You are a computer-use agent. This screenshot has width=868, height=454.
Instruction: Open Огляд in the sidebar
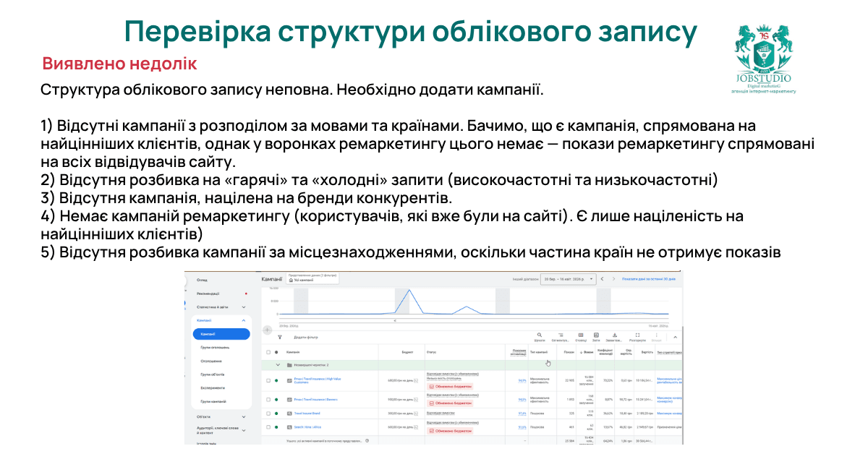tap(202, 280)
